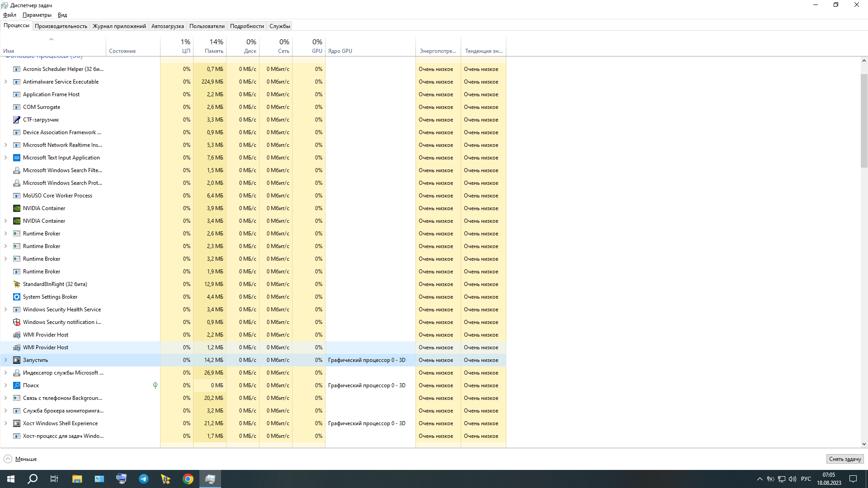Click the scrollbar down arrow

click(864, 444)
